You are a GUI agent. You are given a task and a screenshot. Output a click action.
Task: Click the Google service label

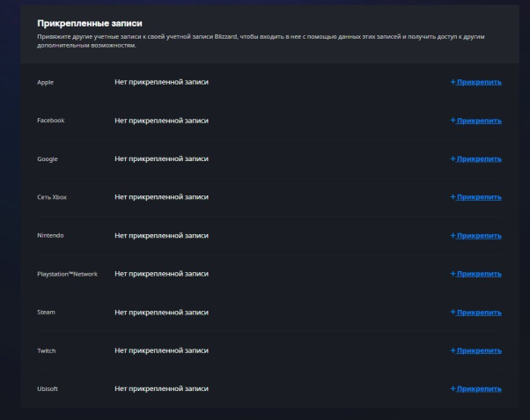48,158
